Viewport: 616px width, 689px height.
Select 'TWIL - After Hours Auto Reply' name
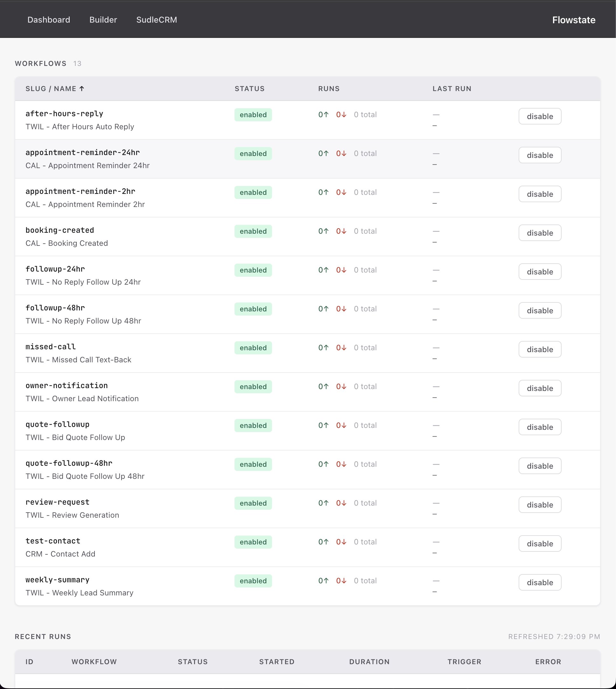click(x=80, y=127)
